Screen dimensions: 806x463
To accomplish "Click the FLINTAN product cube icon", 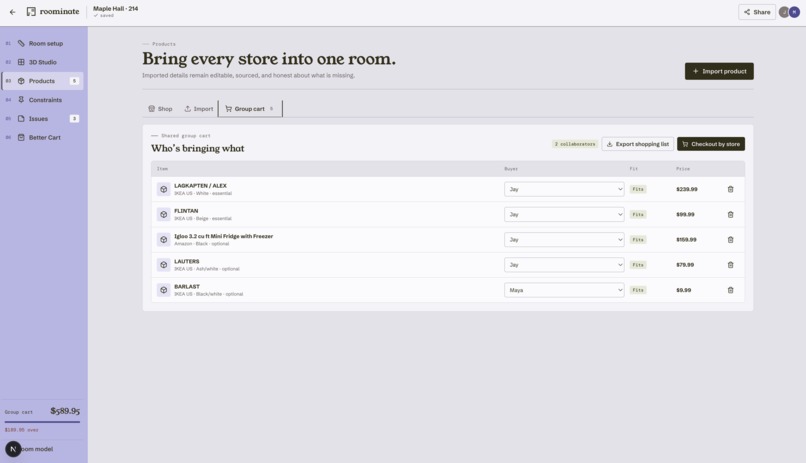I will coord(163,214).
